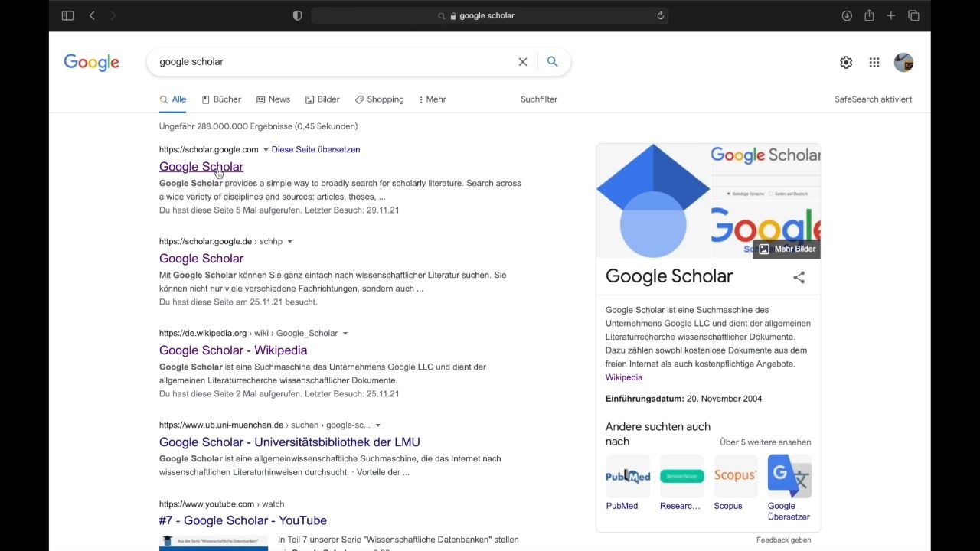
Task: Click the Mehr Bilder button
Action: click(x=787, y=249)
